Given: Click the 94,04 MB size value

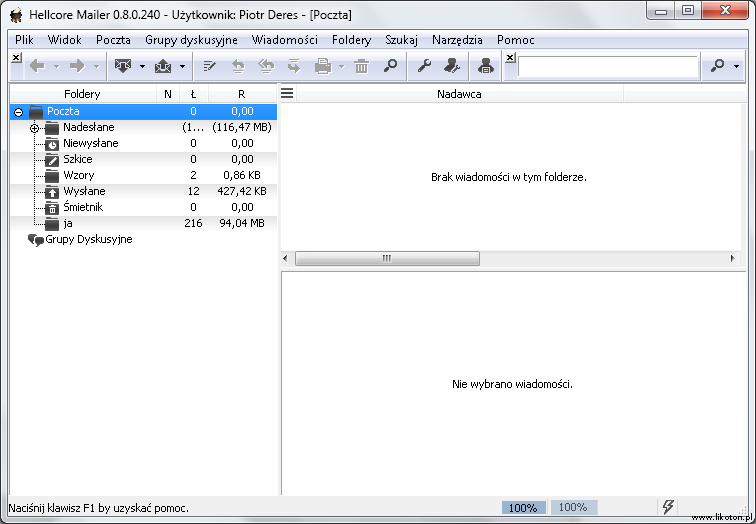Looking at the screenshot, I should pyautogui.click(x=242, y=223).
